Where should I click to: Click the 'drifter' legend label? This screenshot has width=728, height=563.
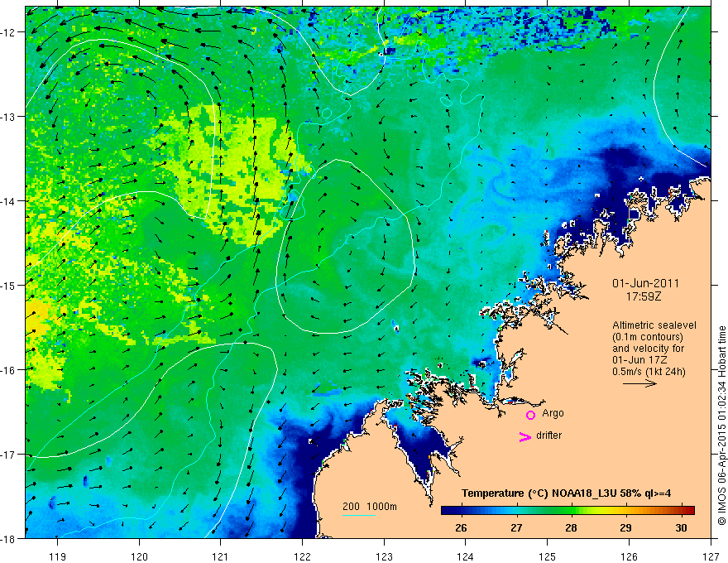pos(548,435)
